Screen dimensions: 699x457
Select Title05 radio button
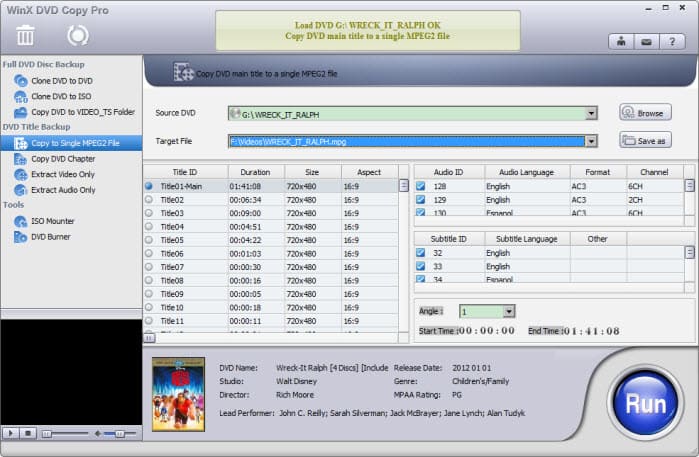(x=149, y=240)
